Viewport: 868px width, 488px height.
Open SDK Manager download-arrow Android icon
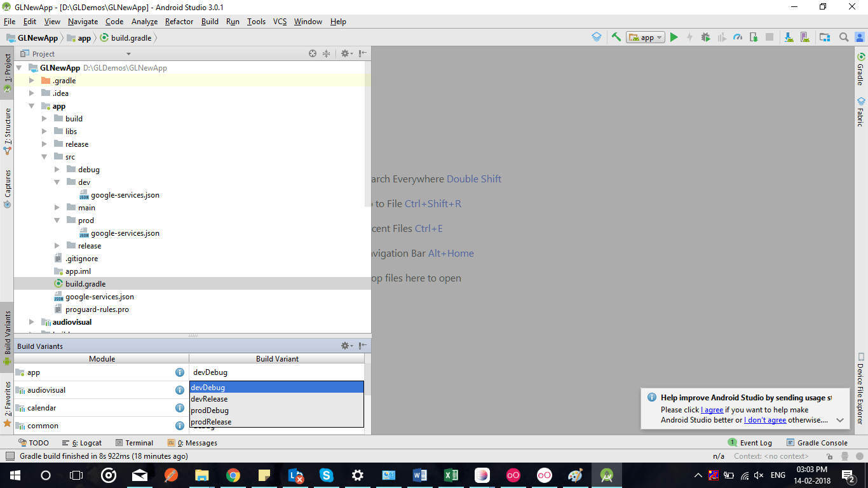point(789,37)
